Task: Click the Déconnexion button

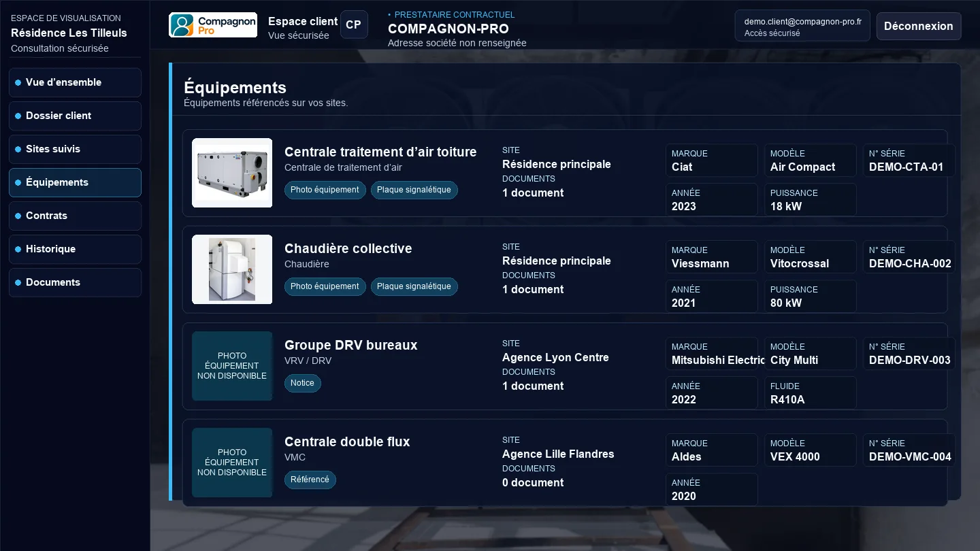Action: 919,26
